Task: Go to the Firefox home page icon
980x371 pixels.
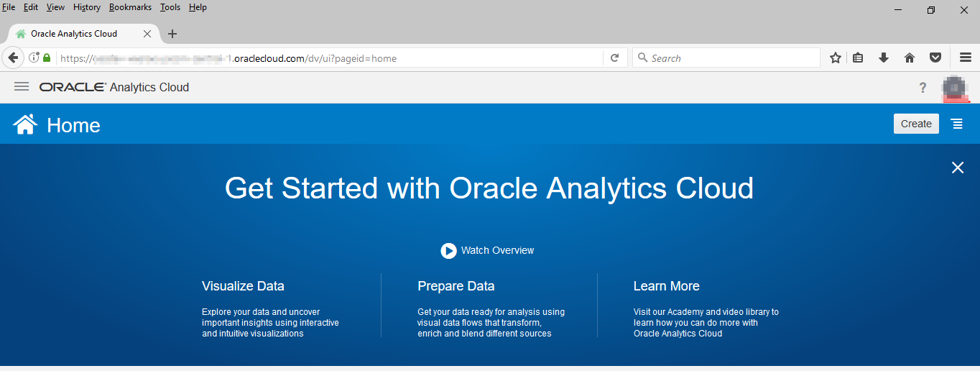Action: coord(909,58)
